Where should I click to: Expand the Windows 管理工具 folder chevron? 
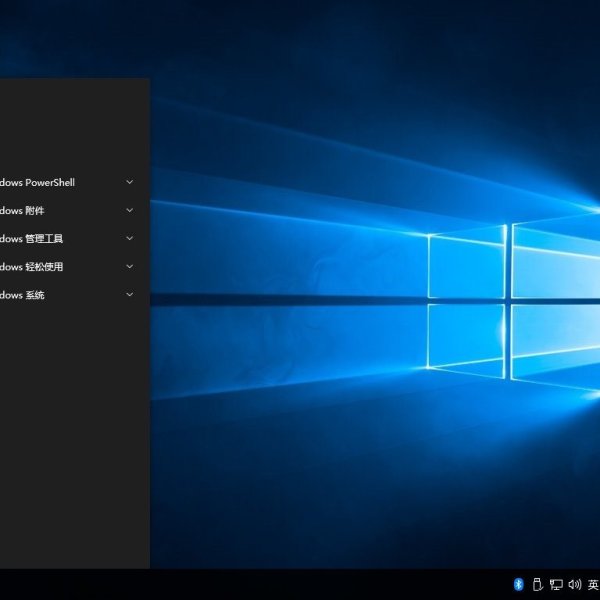(x=130, y=238)
